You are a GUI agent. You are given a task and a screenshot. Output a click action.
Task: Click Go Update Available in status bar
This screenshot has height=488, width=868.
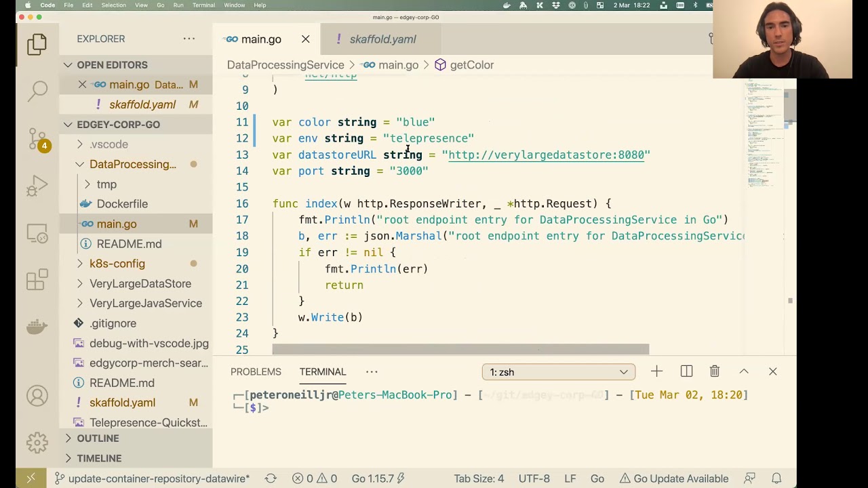pyautogui.click(x=673, y=479)
